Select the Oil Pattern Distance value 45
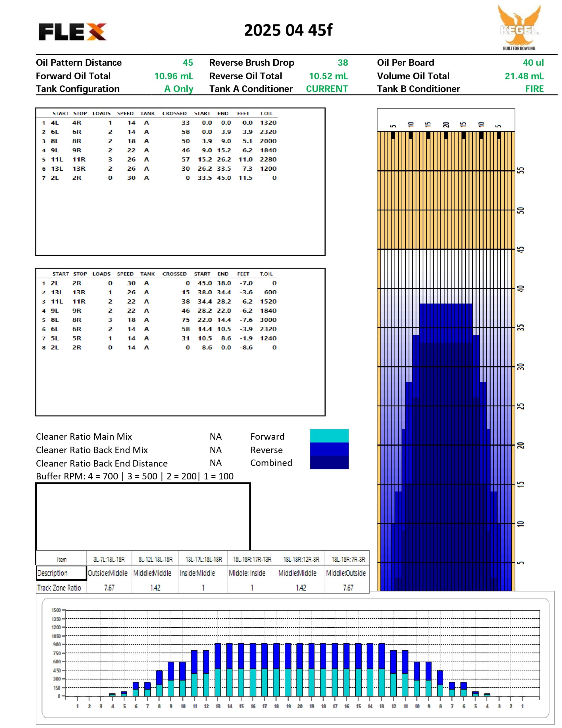This screenshot has height=728, width=562. tap(188, 63)
